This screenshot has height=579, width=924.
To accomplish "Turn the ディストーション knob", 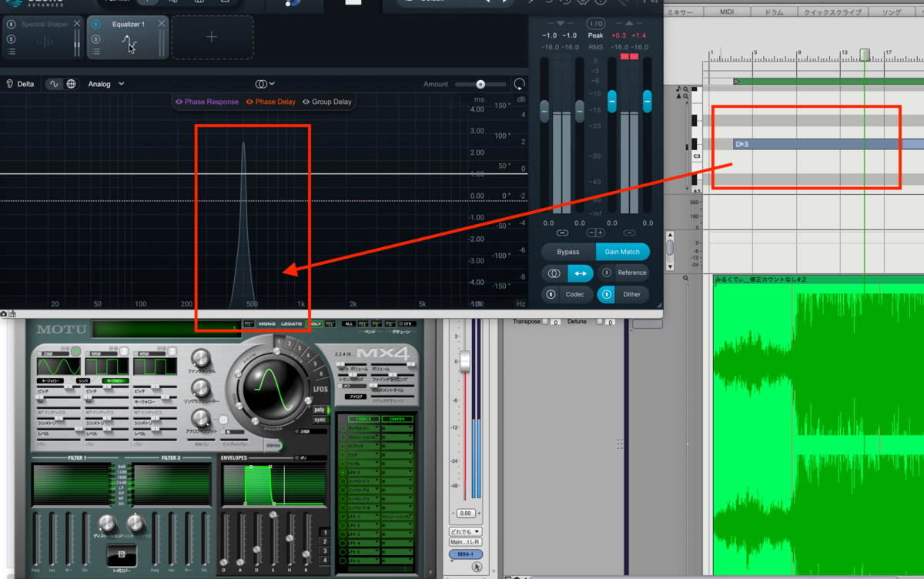I will point(107,523).
